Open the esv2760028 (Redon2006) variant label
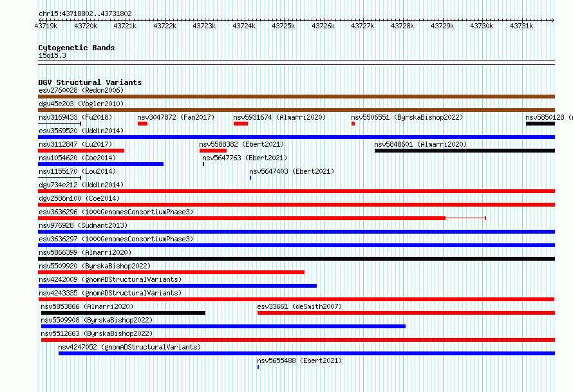The image size is (573, 392). 81,90
